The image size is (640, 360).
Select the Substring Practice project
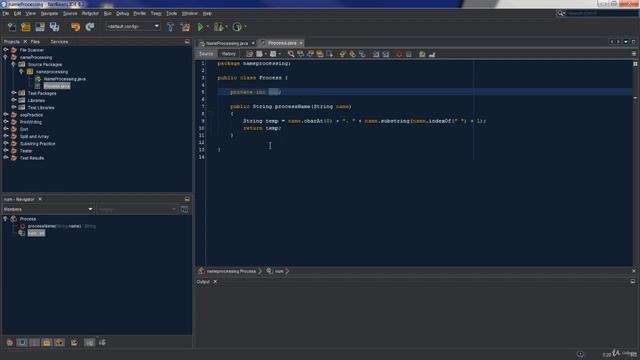tap(38, 144)
